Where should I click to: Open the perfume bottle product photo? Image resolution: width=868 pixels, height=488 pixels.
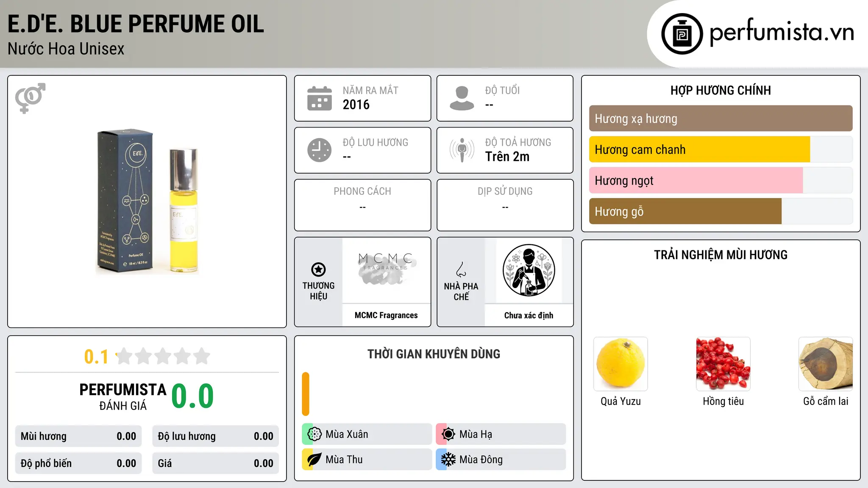147,202
